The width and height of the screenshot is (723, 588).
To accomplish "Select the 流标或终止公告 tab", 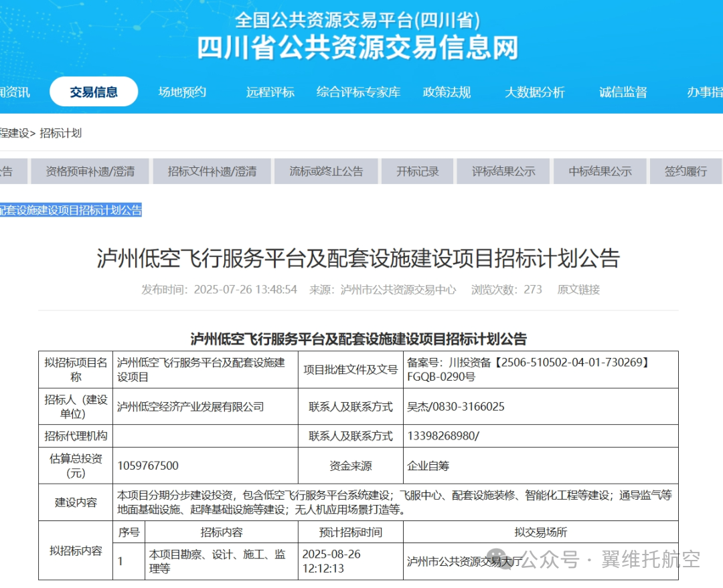I will click(326, 171).
